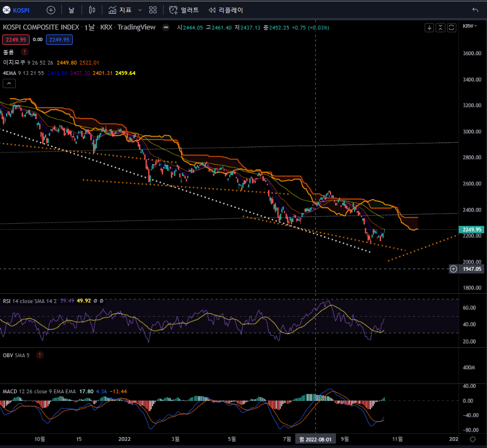Image resolution: width=487 pixels, height=448 pixels.
Task: Select the OBV SMA 5 legend
Action: [x=16, y=355]
